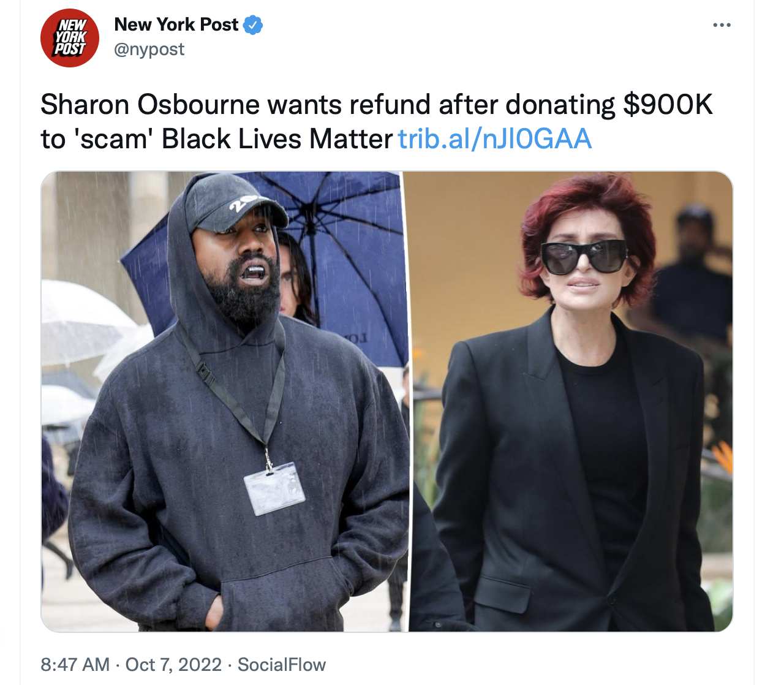Screen dimensions: 784x685
Task: Click the 8:47 AM timestamp
Action: tap(75, 665)
